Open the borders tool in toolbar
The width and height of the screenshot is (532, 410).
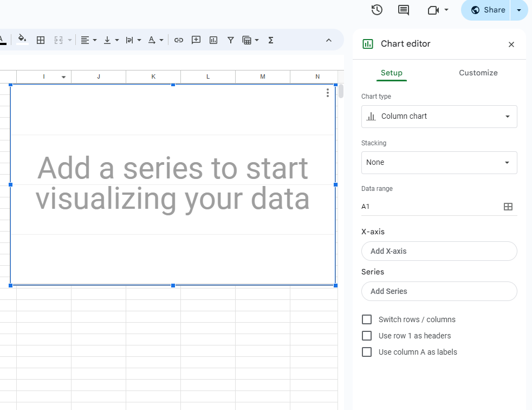pyautogui.click(x=41, y=40)
